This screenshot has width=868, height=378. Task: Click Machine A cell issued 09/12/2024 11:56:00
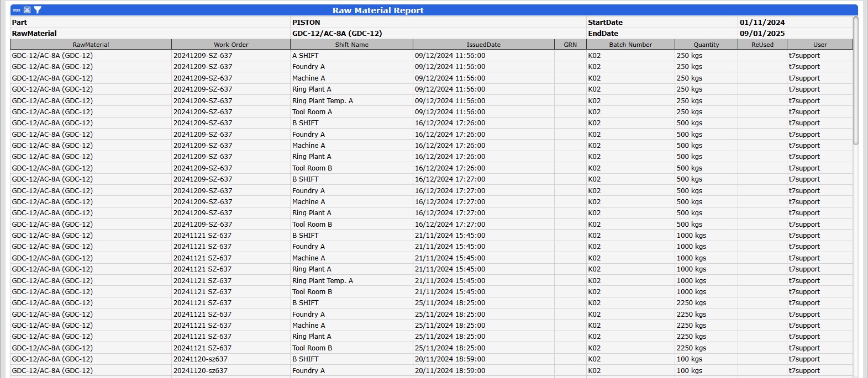click(351, 78)
